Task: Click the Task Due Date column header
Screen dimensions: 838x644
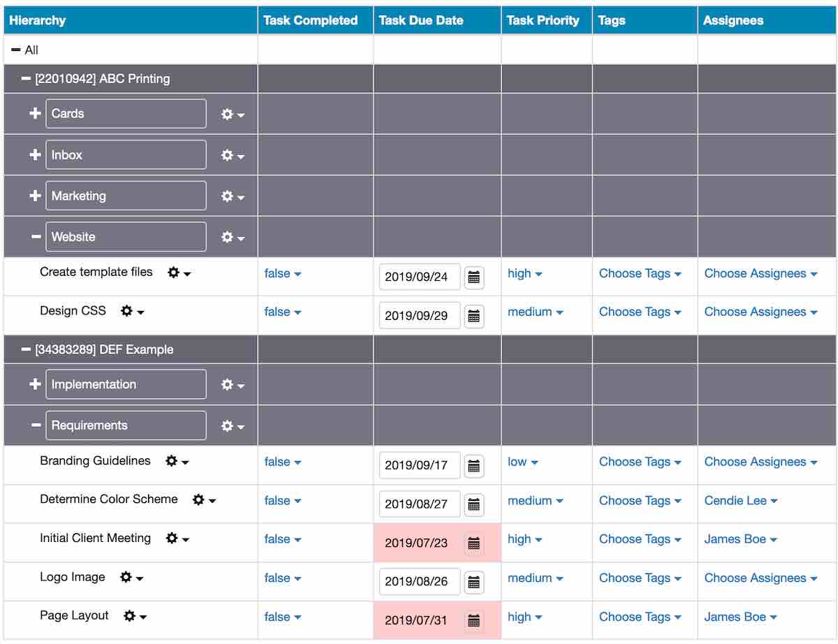Action: pos(421,20)
